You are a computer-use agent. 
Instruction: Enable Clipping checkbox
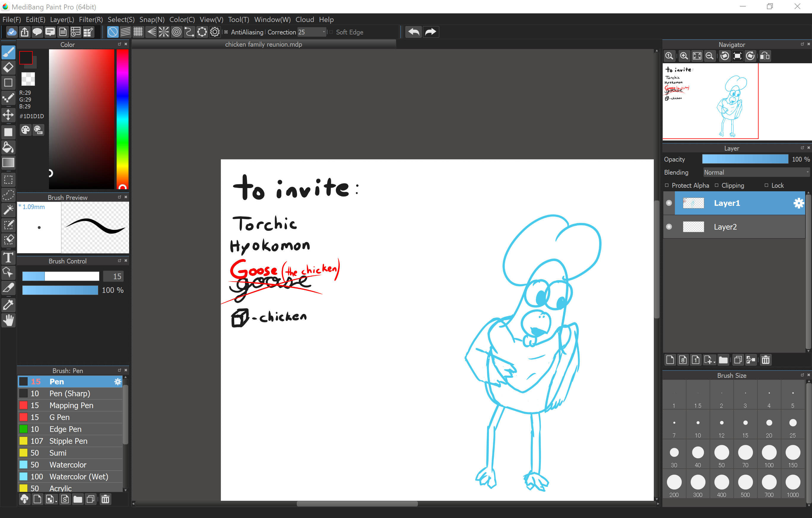click(x=716, y=185)
